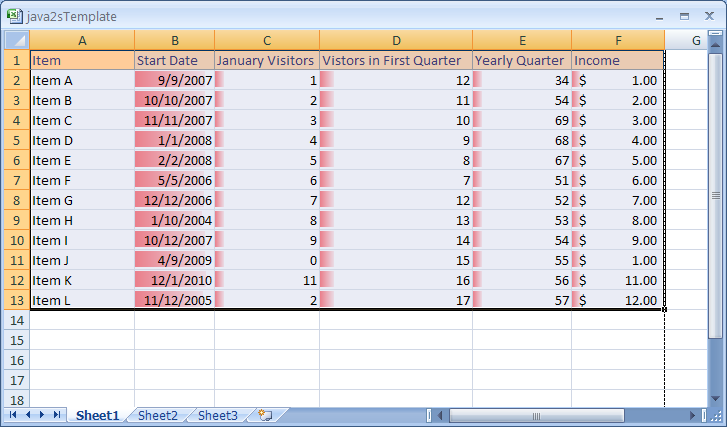Screen dimensions: 727x427
Task: Select Item K's Income cell $11.00
Action: point(618,280)
